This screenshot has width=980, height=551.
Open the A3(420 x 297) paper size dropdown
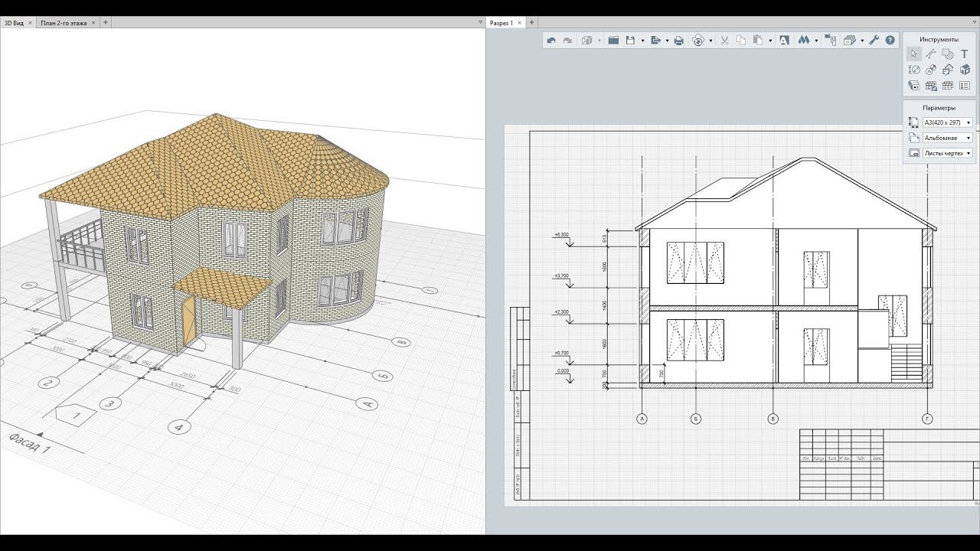[x=947, y=122]
